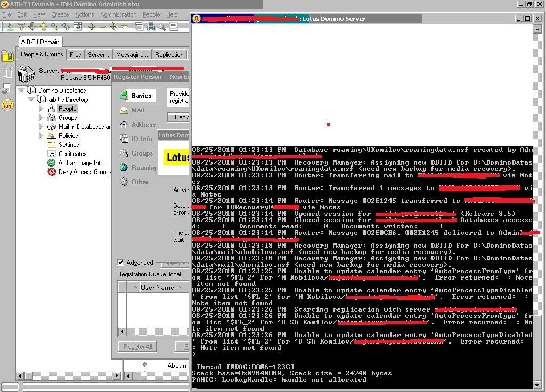546x392 pixels.
Task: Click the expand all (double plus) icon
Action: [113, 27]
